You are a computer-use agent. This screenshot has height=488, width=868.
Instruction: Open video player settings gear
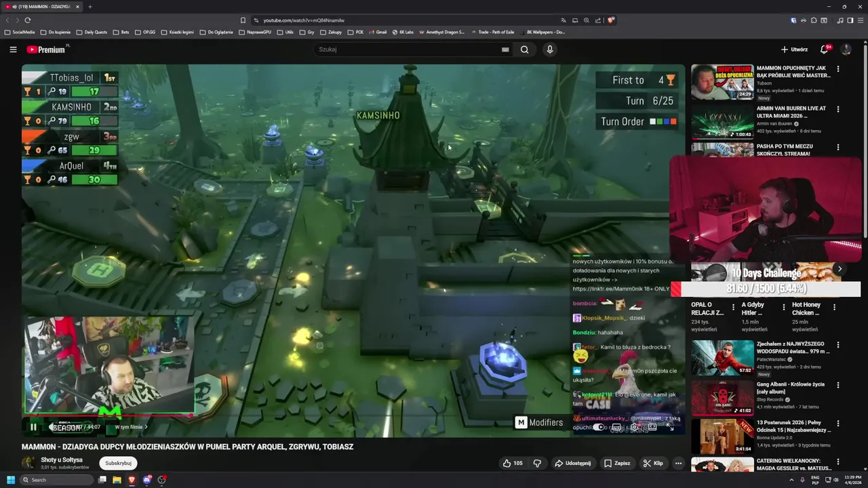tap(634, 427)
